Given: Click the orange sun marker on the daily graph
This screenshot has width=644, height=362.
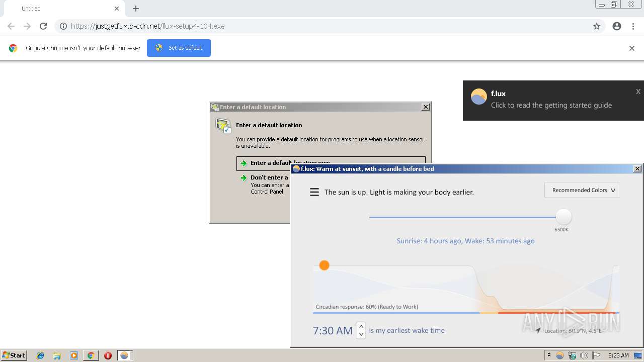Looking at the screenshot, I should click(324, 265).
